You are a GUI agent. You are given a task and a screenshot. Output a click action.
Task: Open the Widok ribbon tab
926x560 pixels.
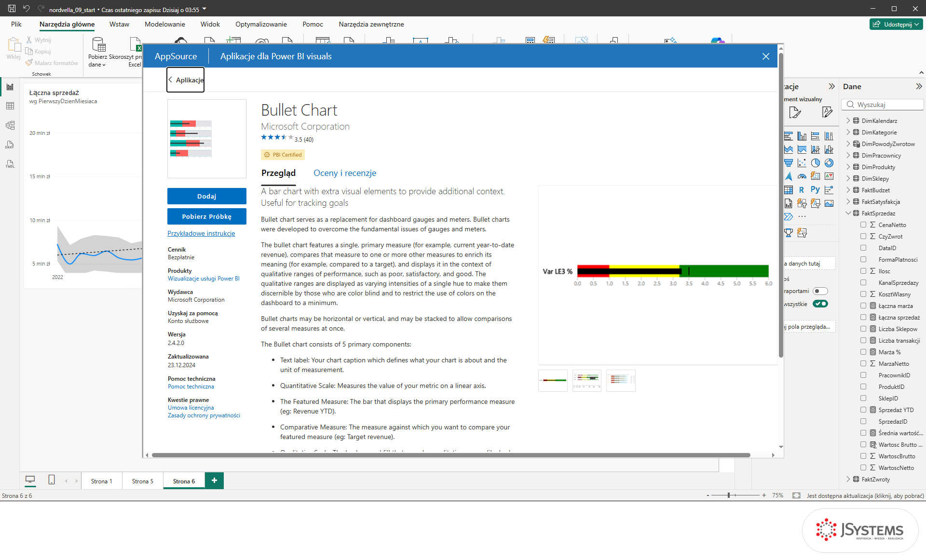point(210,24)
